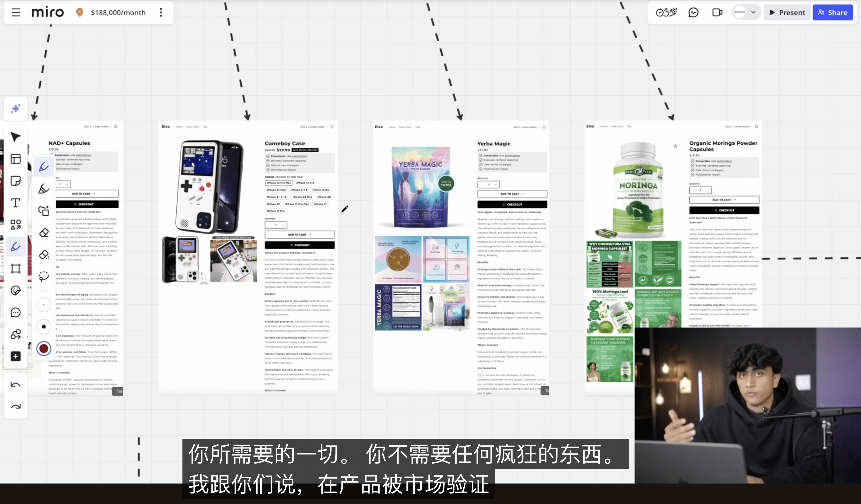Open Moringa page currency country selector
The image size is (861, 504).
click(x=738, y=126)
